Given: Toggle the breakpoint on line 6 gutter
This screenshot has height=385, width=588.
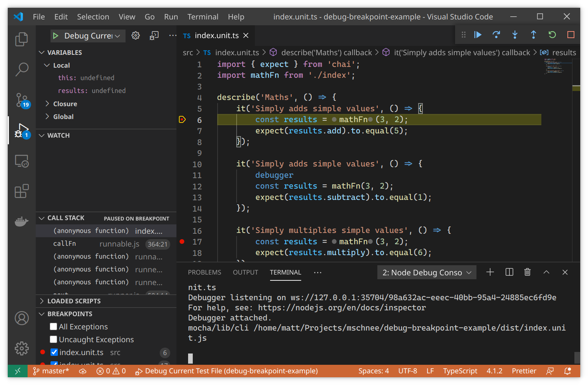Looking at the screenshot, I should pyautogui.click(x=182, y=119).
